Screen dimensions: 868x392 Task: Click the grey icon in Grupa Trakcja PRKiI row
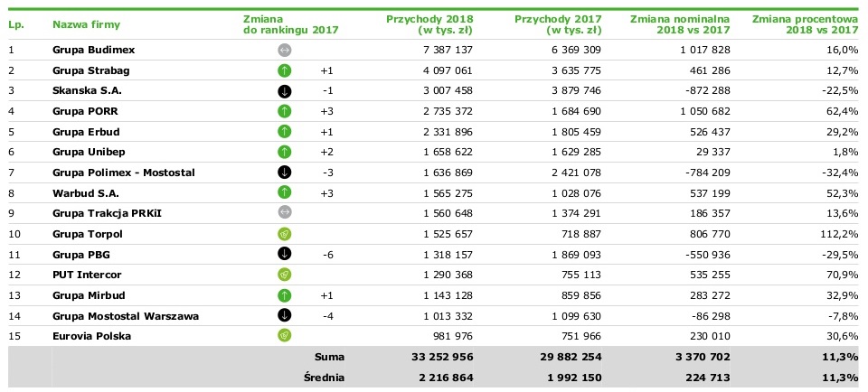pyautogui.click(x=284, y=213)
